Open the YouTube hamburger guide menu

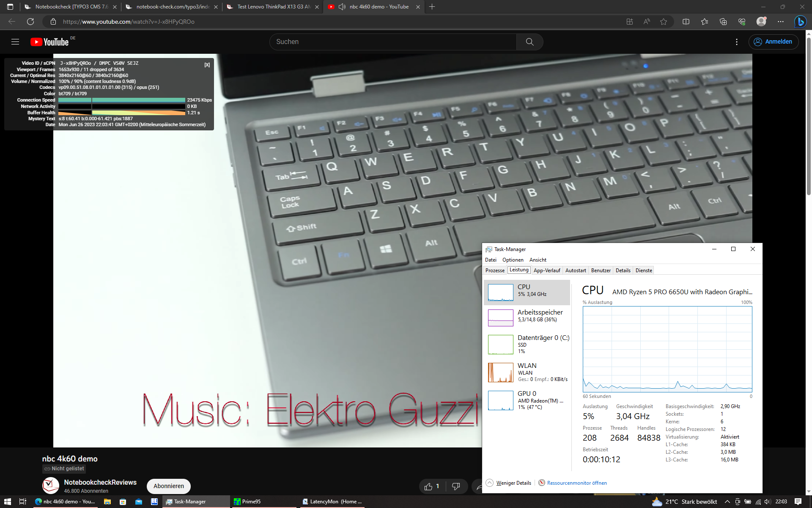click(x=15, y=41)
